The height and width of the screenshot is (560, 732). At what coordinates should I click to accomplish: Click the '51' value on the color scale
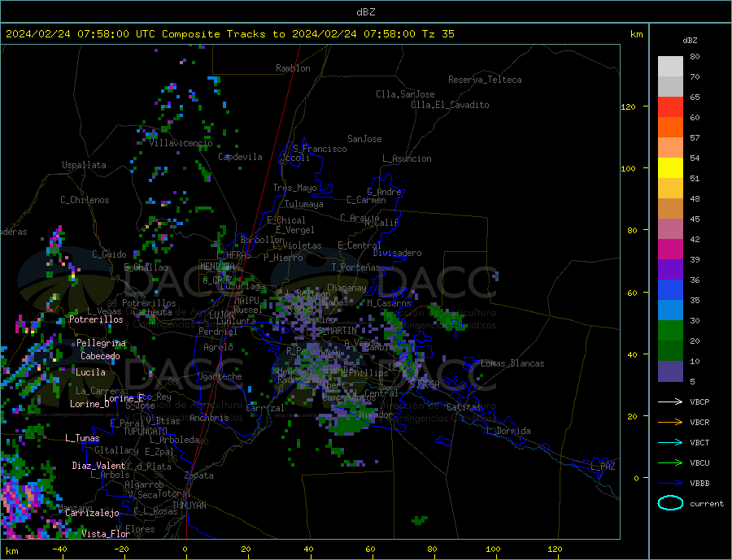(x=695, y=178)
